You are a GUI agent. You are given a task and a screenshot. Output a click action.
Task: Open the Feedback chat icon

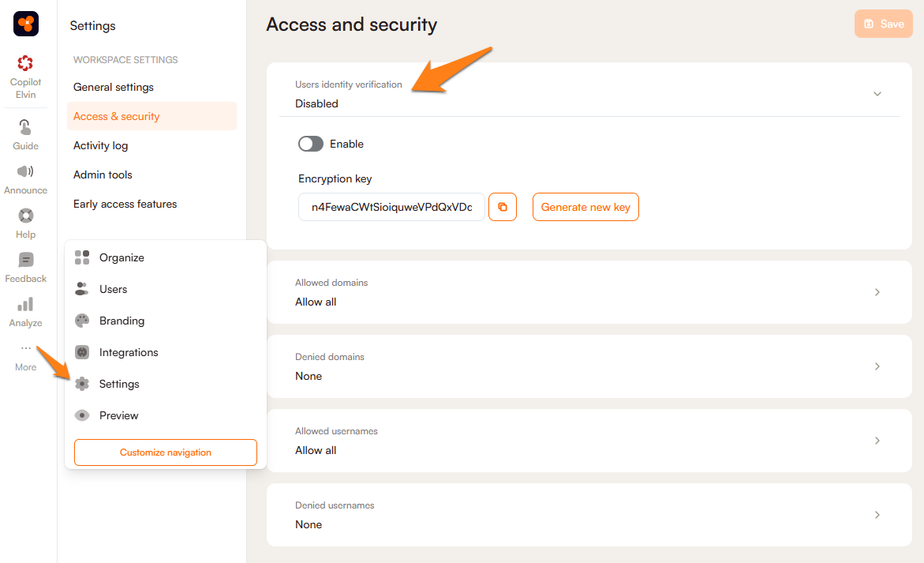click(25, 260)
